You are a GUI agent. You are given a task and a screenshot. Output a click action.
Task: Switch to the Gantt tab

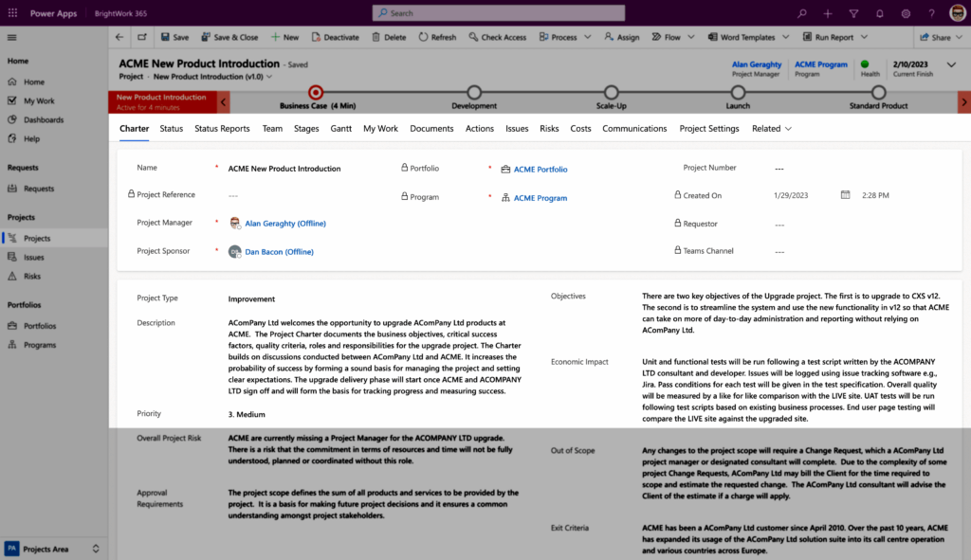click(340, 128)
